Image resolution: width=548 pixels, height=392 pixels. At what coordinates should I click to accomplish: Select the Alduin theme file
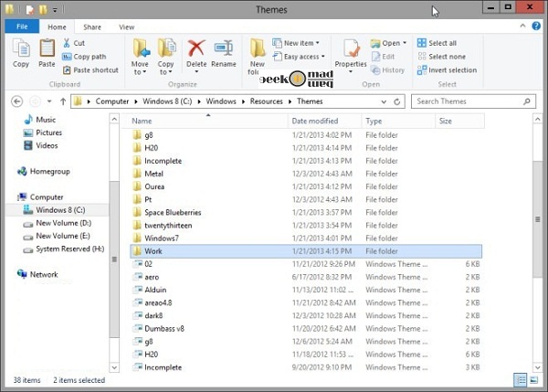coord(306,290)
